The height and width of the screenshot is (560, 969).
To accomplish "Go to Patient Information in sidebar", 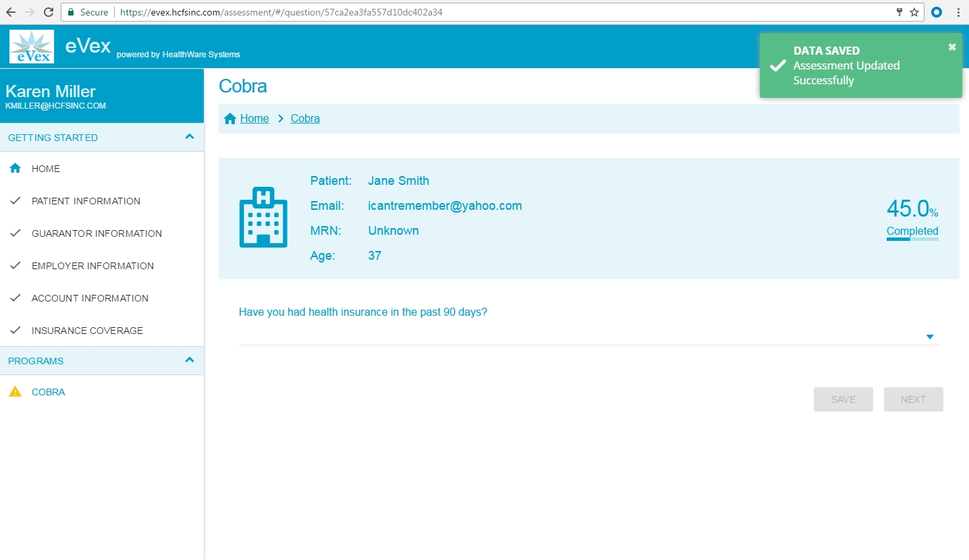I will (x=86, y=201).
